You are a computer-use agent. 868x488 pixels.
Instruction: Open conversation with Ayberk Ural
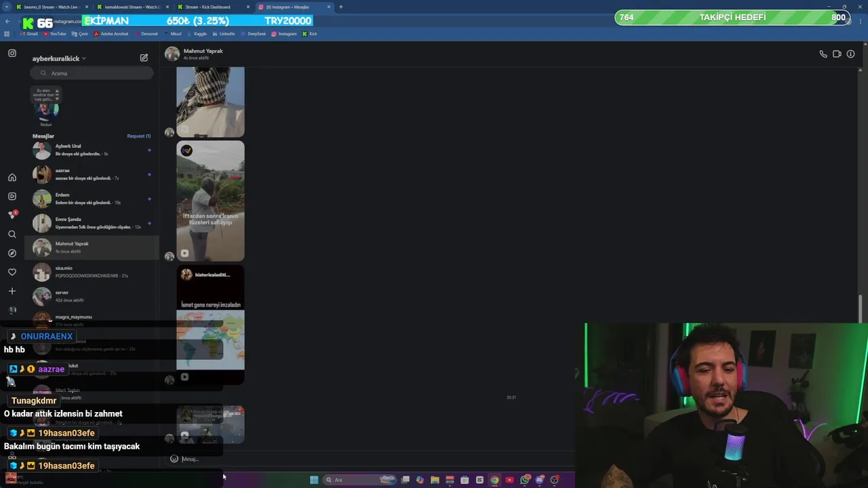coord(92,150)
